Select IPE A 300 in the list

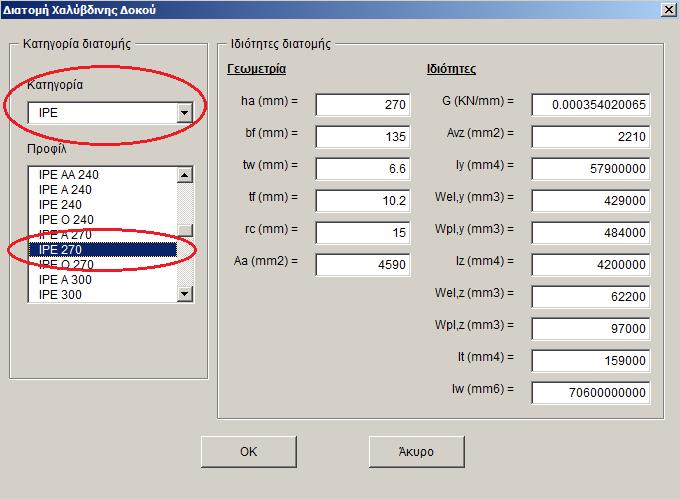[x=103, y=280]
